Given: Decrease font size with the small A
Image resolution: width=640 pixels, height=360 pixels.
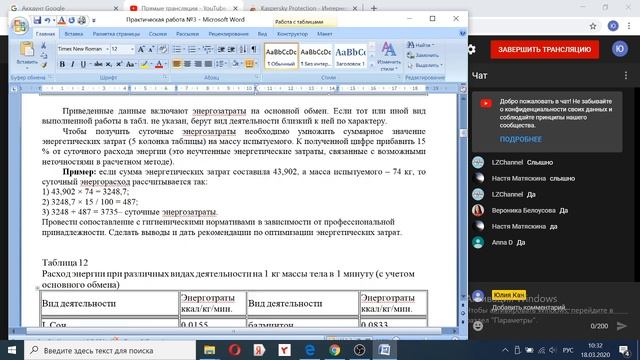Looking at the screenshot, I should pos(151,49).
